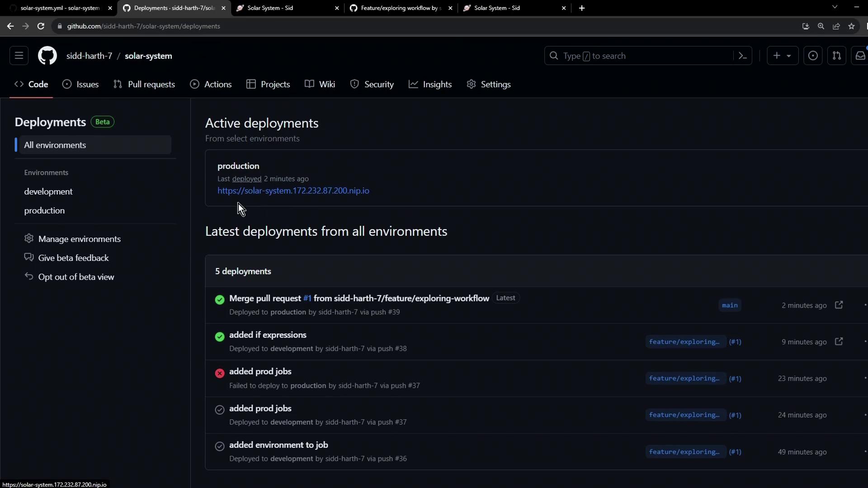Focus the 'Type / to search' field
The image size is (868, 488).
[642, 56]
